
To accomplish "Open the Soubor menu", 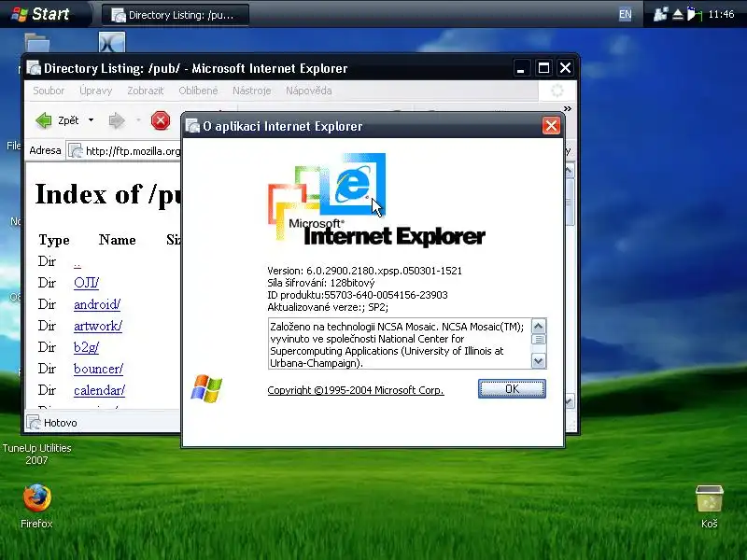I will (49, 91).
